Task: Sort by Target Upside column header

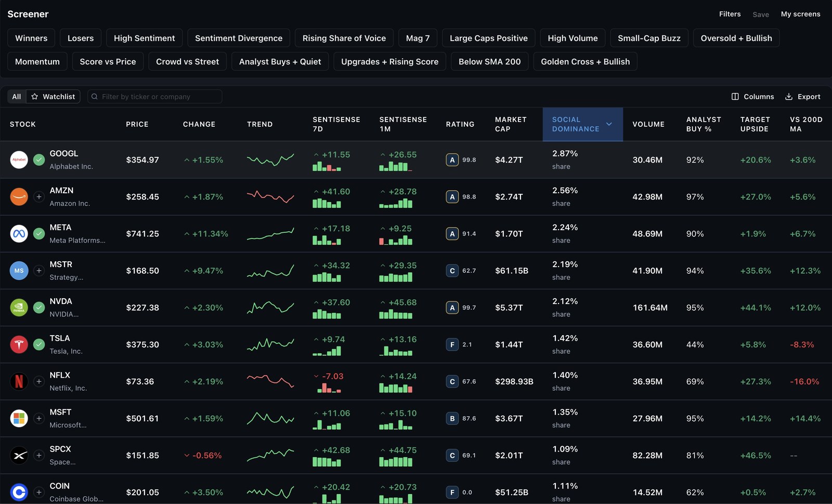Action: [x=755, y=124]
